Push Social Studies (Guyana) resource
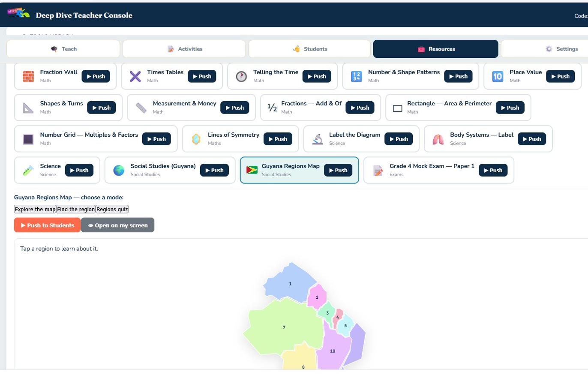The height and width of the screenshot is (384, 588). click(x=214, y=170)
